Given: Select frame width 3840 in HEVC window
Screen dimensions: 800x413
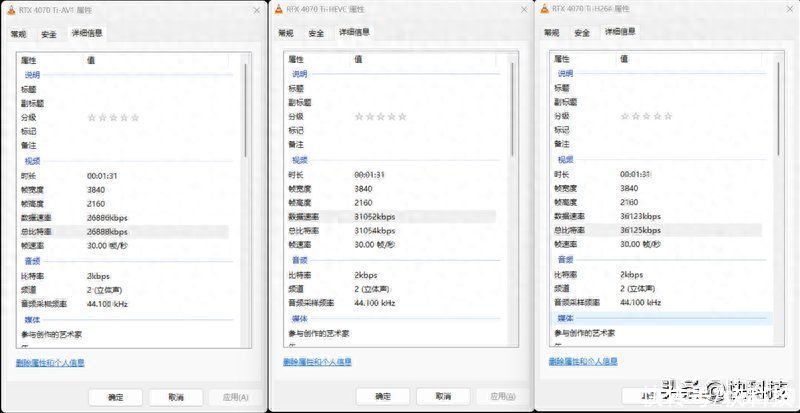Looking at the screenshot, I should pos(363,189).
